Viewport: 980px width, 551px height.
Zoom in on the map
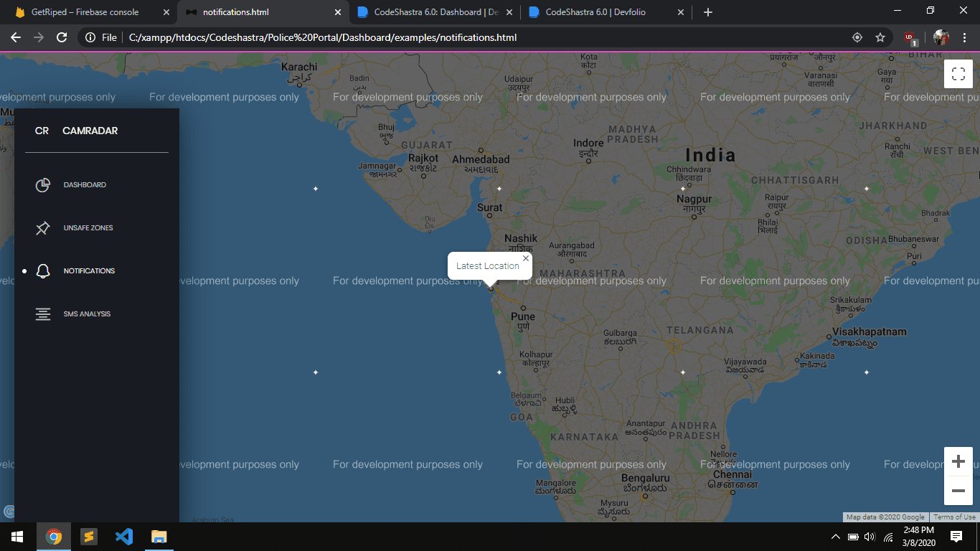point(958,461)
